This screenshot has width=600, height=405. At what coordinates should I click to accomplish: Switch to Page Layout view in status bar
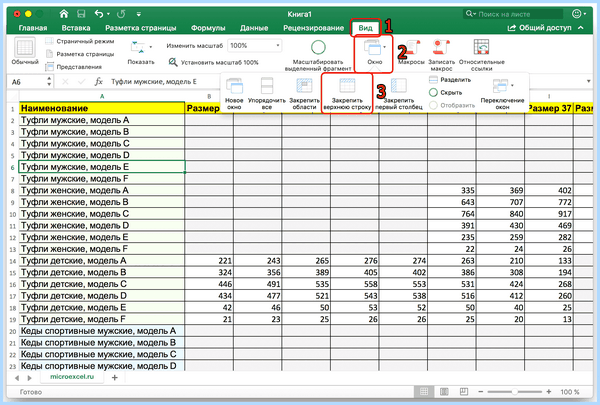coord(444,392)
